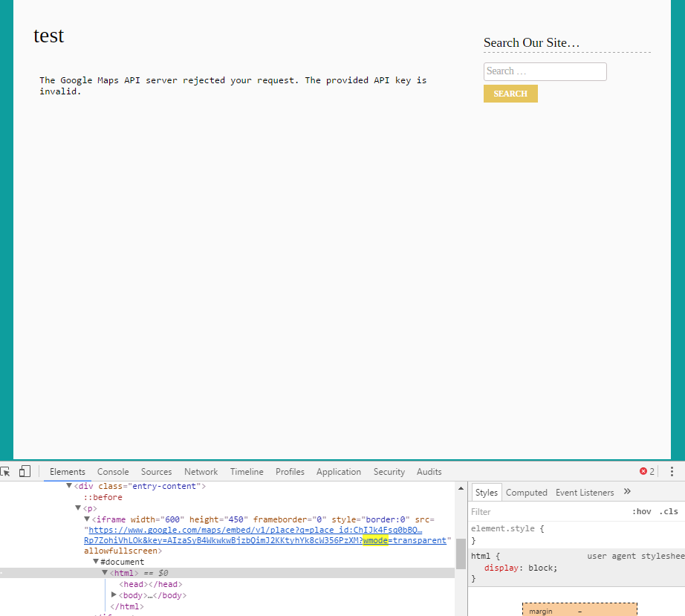The height and width of the screenshot is (616, 685).
Task: Collapse the p element node
Action: click(x=78, y=508)
